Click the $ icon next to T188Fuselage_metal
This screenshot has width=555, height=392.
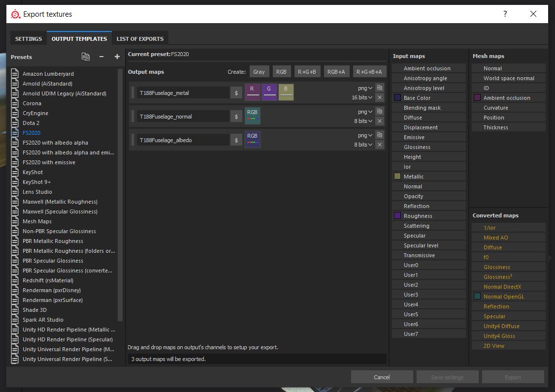[236, 92]
